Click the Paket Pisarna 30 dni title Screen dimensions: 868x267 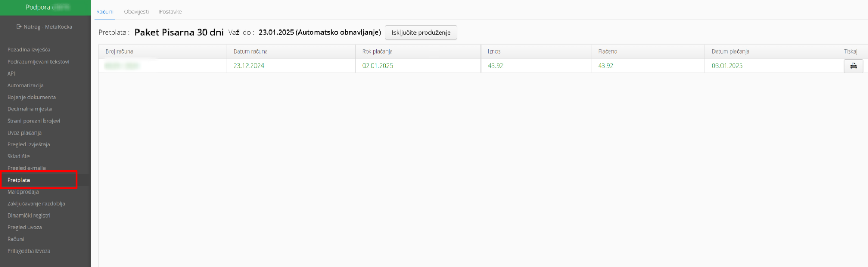[179, 33]
